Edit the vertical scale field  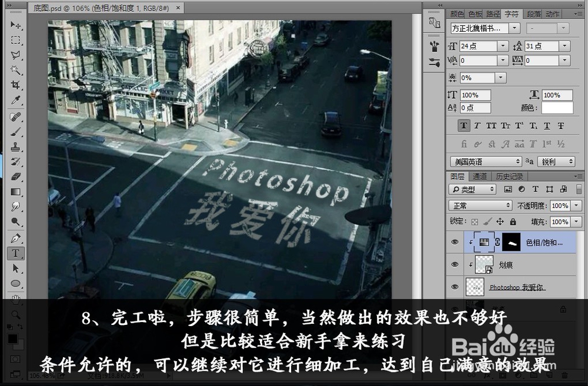(x=475, y=95)
